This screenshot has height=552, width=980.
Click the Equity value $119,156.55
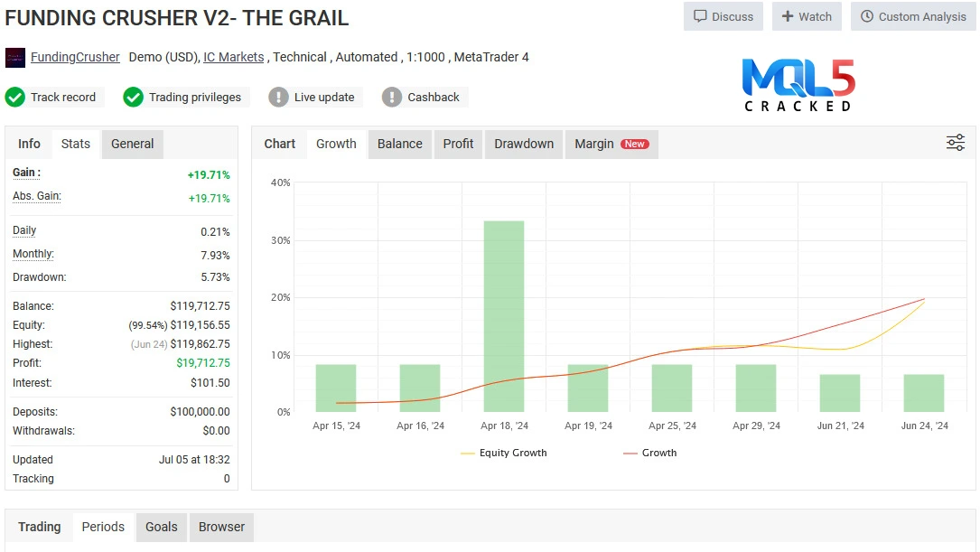point(200,325)
